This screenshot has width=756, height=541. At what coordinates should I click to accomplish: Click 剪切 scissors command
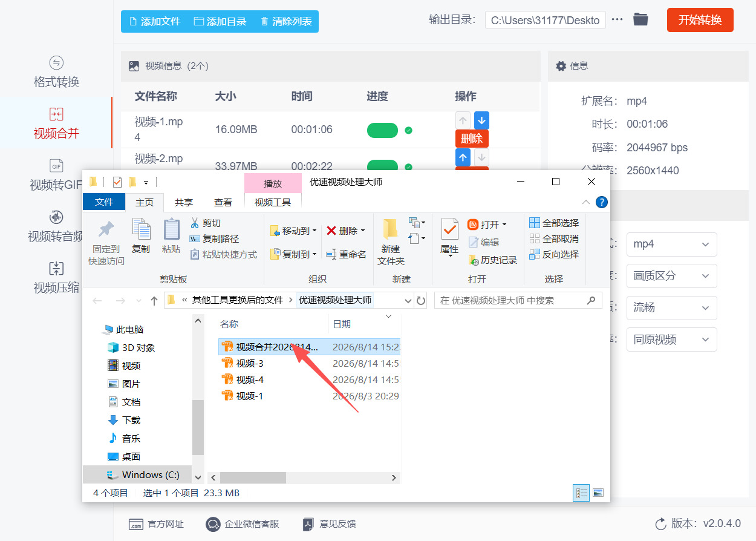[x=206, y=223]
